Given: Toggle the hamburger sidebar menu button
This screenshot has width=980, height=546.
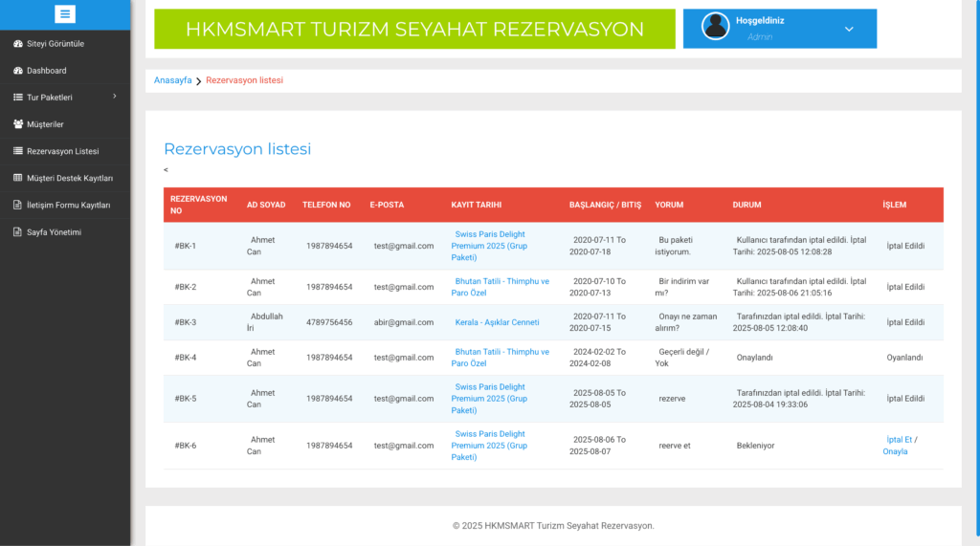Looking at the screenshot, I should 65,13.
